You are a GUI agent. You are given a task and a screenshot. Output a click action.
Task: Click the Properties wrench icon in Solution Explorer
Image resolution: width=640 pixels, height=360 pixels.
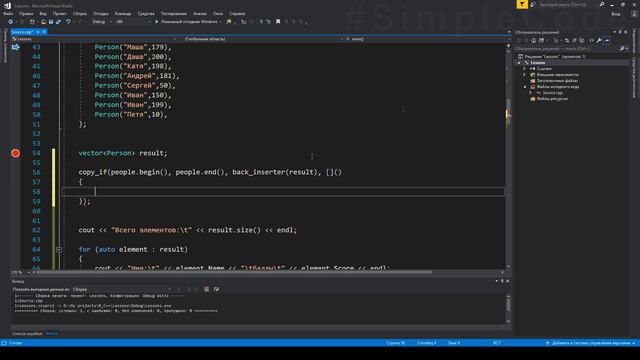[x=599, y=40]
